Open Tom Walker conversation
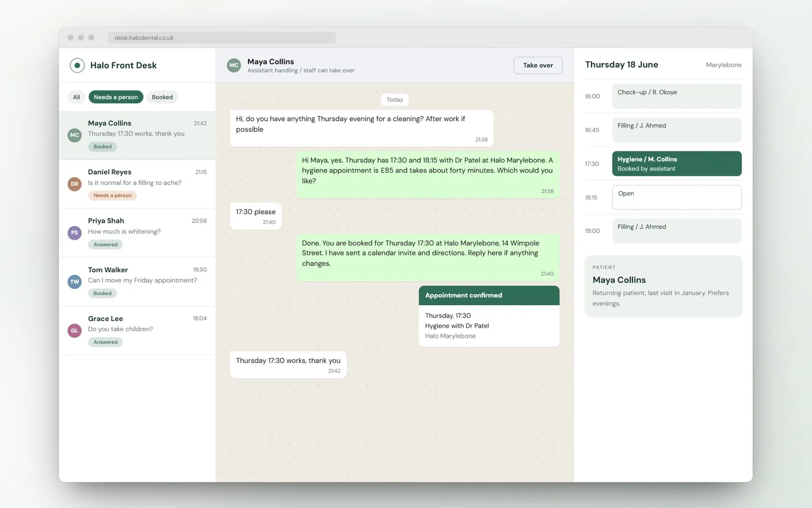This screenshot has height=508, width=812. pos(137,281)
